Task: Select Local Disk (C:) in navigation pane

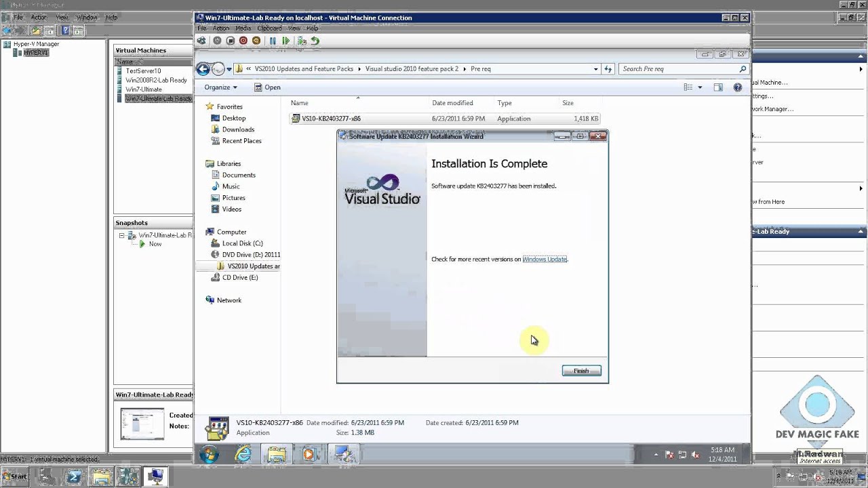Action: pos(237,243)
